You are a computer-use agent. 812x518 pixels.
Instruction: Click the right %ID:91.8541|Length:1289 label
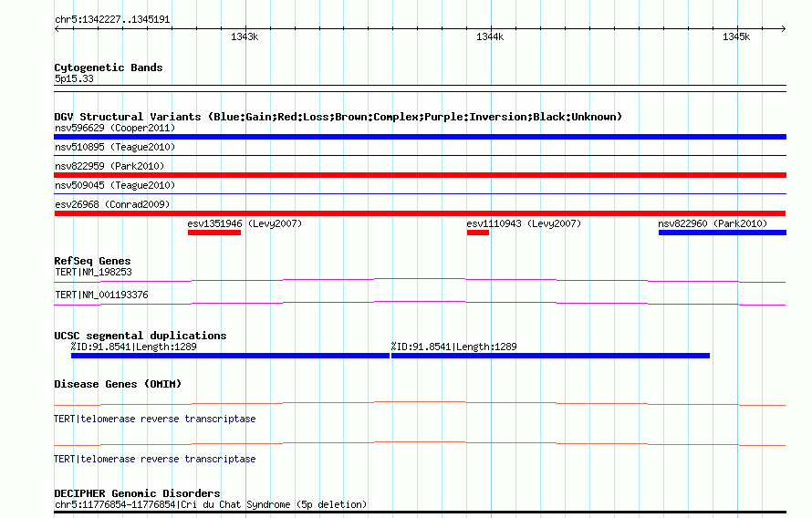coord(453,347)
